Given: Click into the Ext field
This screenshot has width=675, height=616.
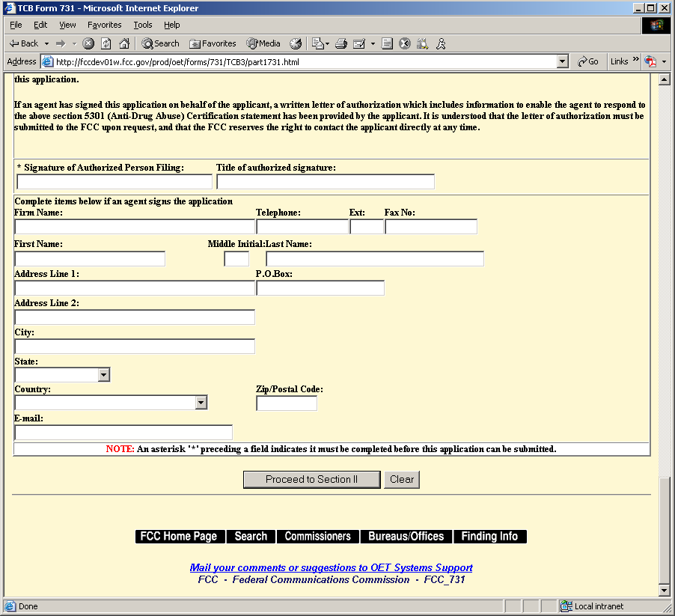Looking at the screenshot, I should (367, 227).
